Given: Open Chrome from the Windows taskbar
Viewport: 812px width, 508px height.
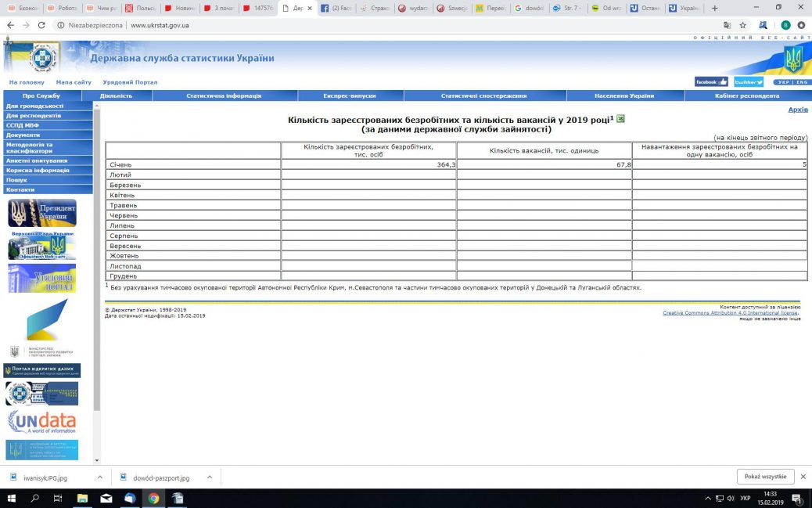Looking at the screenshot, I should [153, 499].
